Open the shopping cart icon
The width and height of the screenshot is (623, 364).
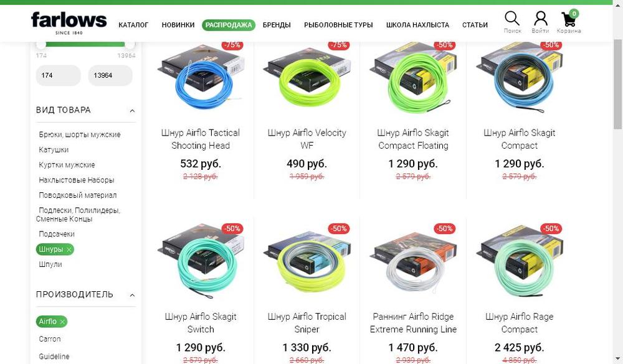pos(569,19)
